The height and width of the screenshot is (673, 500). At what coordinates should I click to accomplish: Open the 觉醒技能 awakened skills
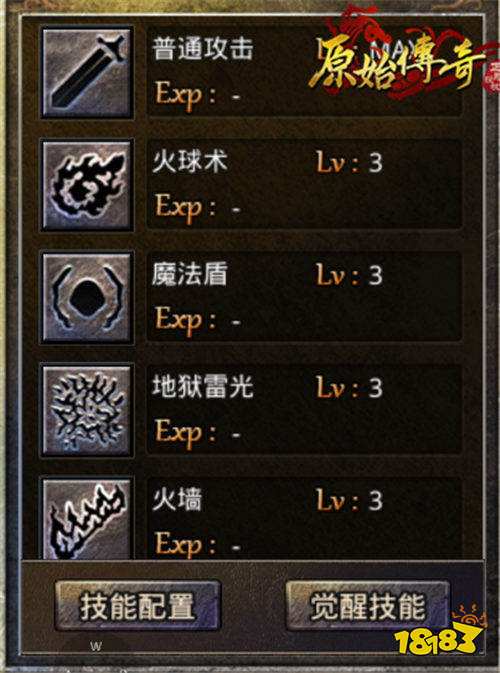368,606
